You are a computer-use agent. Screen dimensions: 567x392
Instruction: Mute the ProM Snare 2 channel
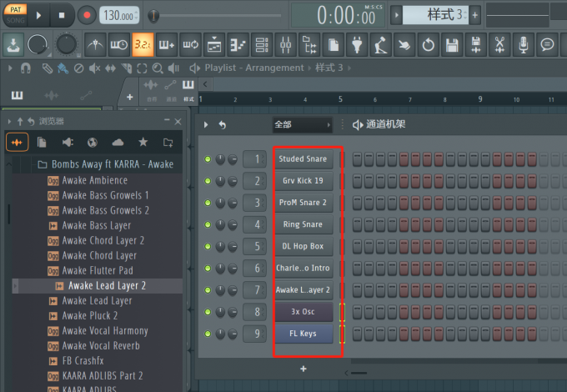[208, 203]
